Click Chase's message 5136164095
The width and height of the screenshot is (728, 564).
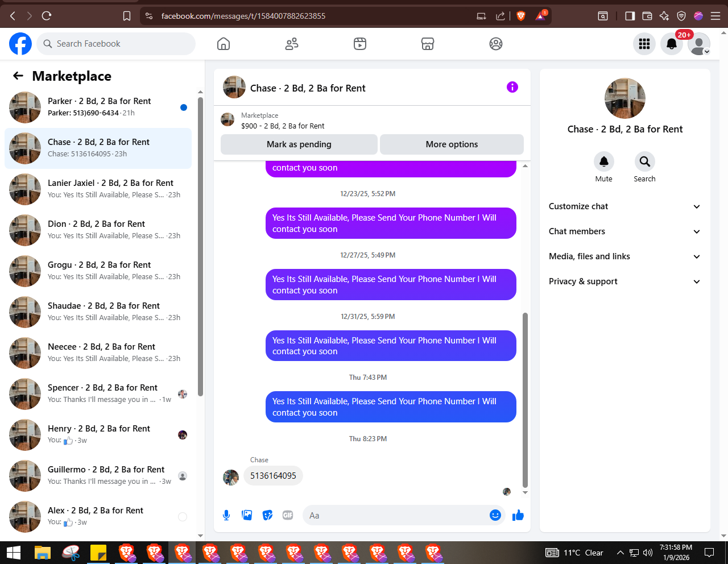tap(273, 476)
